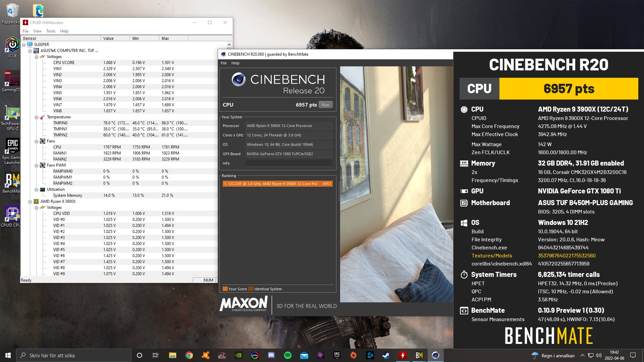This screenshot has width=644, height=362.
Task: Open the Cinebench Help menu
Action: click(235, 63)
